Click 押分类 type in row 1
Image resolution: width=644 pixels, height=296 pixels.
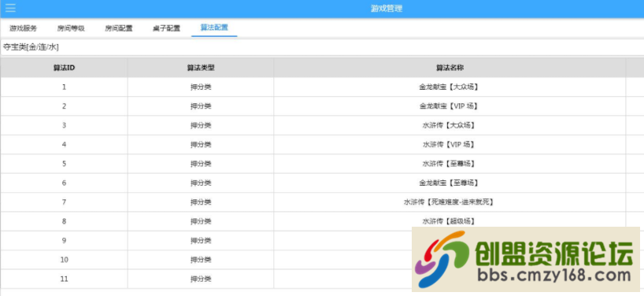pyautogui.click(x=201, y=87)
